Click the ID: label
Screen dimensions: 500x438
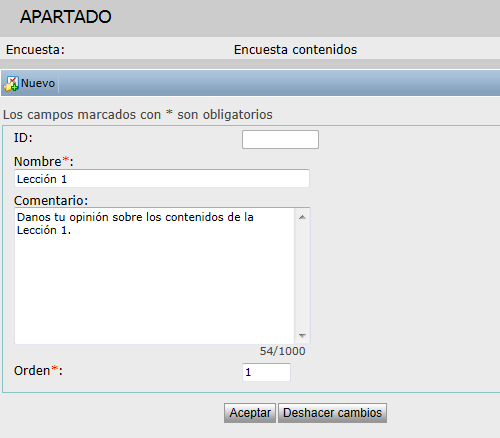(x=23, y=138)
